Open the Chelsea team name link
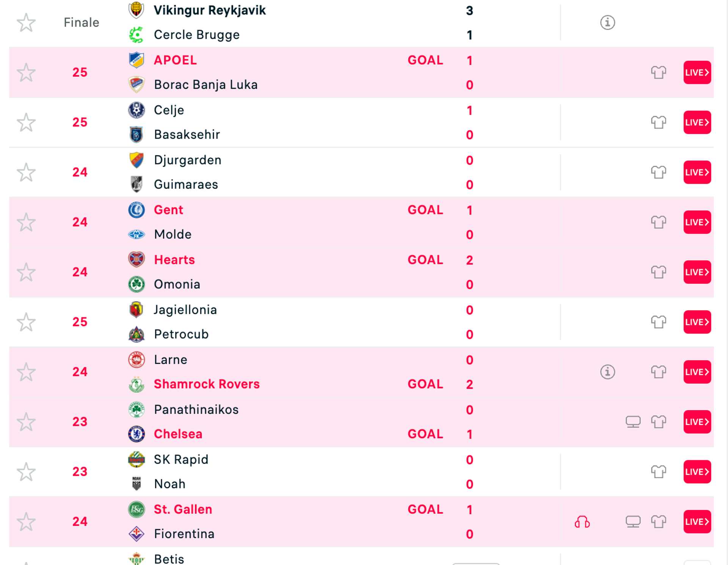Viewport: 728px width, 565px height. point(178,434)
